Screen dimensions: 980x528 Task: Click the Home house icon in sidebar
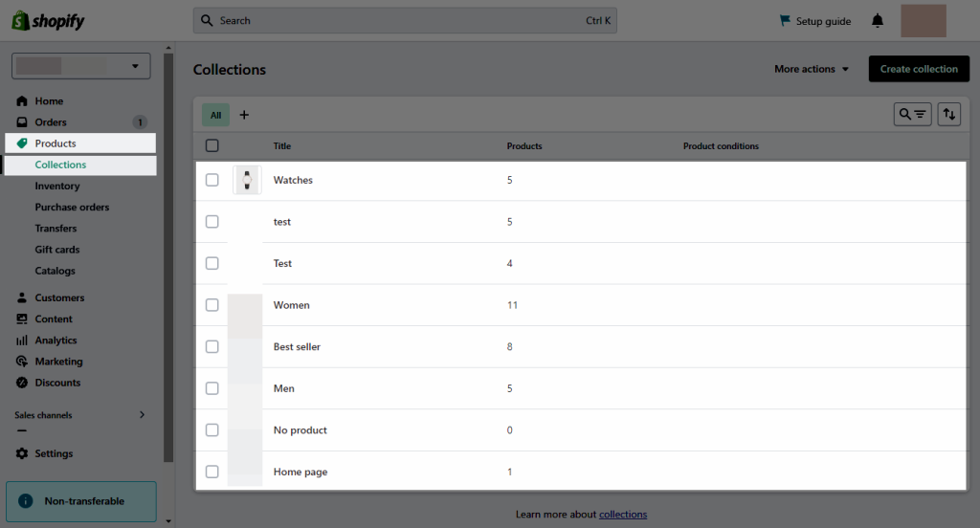pyautogui.click(x=22, y=100)
